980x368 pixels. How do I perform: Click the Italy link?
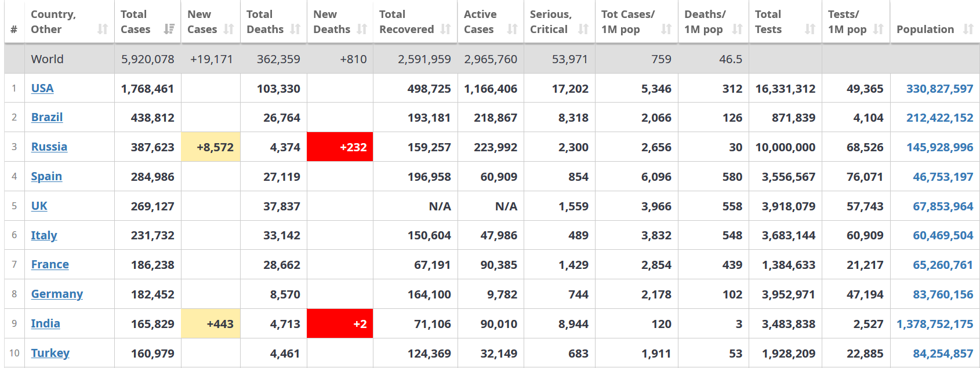44,235
